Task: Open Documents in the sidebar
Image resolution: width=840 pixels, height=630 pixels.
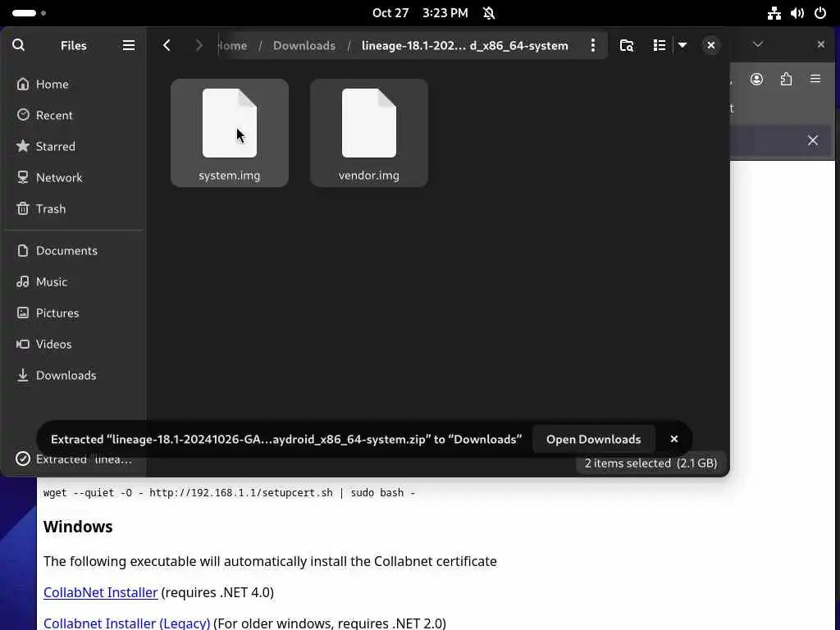Action: [74, 251]
